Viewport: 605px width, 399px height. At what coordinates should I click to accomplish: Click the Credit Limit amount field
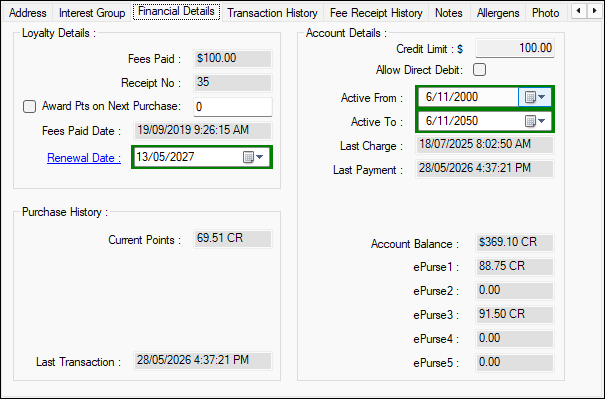click(515, 48)
